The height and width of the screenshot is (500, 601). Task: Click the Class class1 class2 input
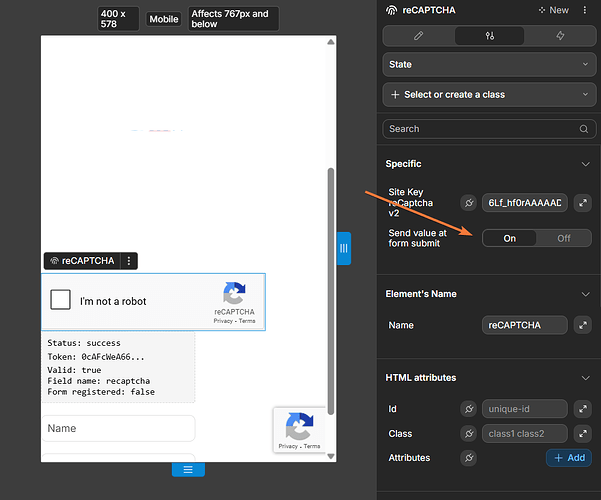click(x=524, y=434)
